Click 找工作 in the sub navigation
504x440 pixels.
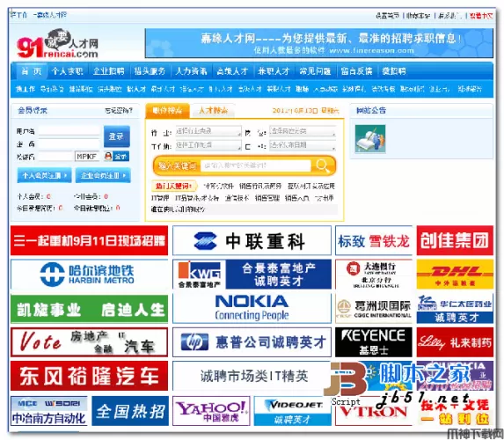click(26, 89)
